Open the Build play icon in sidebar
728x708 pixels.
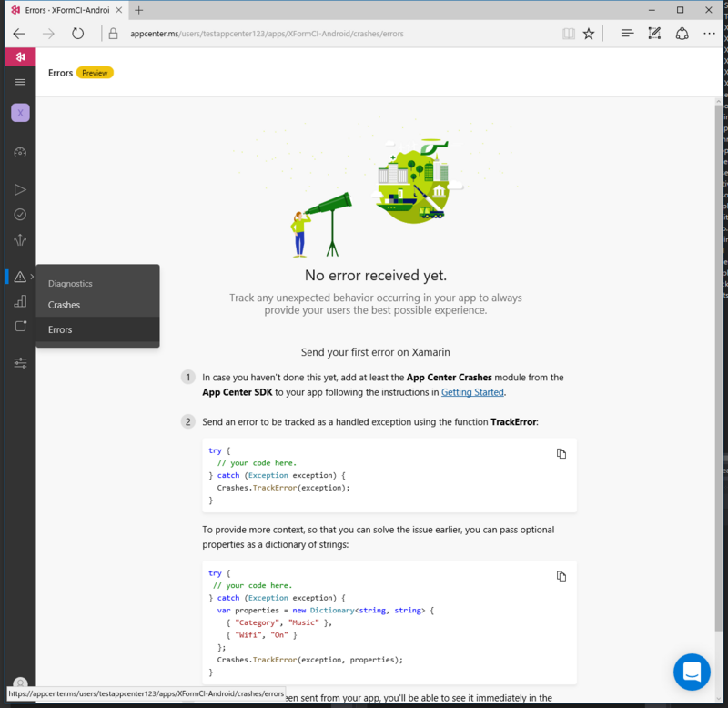20,189
